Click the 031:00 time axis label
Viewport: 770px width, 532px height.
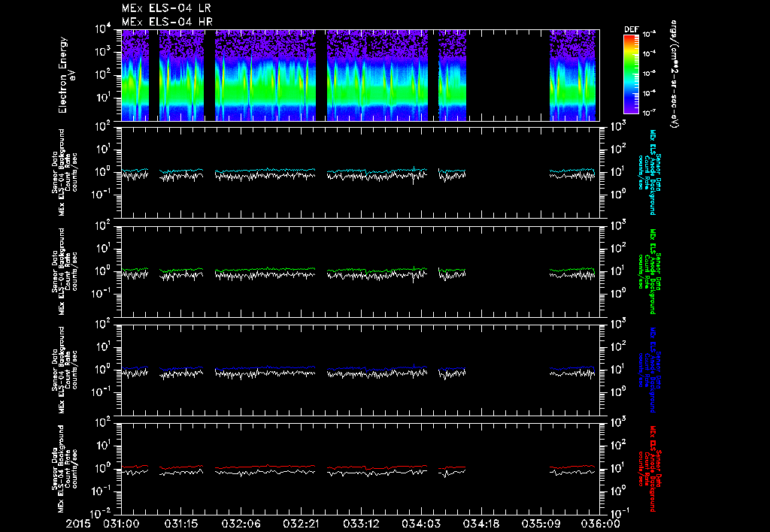point(121,524)
